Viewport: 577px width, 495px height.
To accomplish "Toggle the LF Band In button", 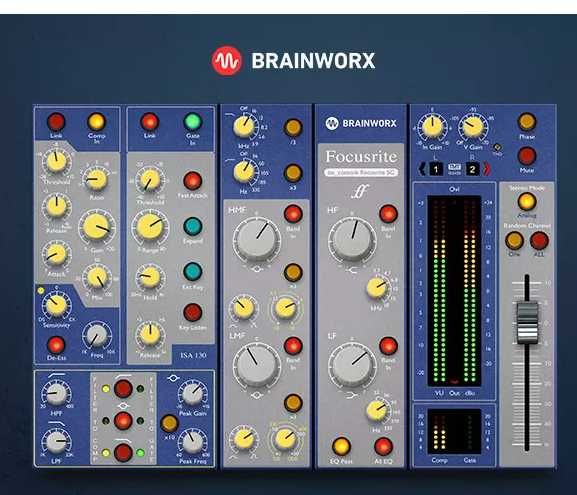I will click(388, 346).
